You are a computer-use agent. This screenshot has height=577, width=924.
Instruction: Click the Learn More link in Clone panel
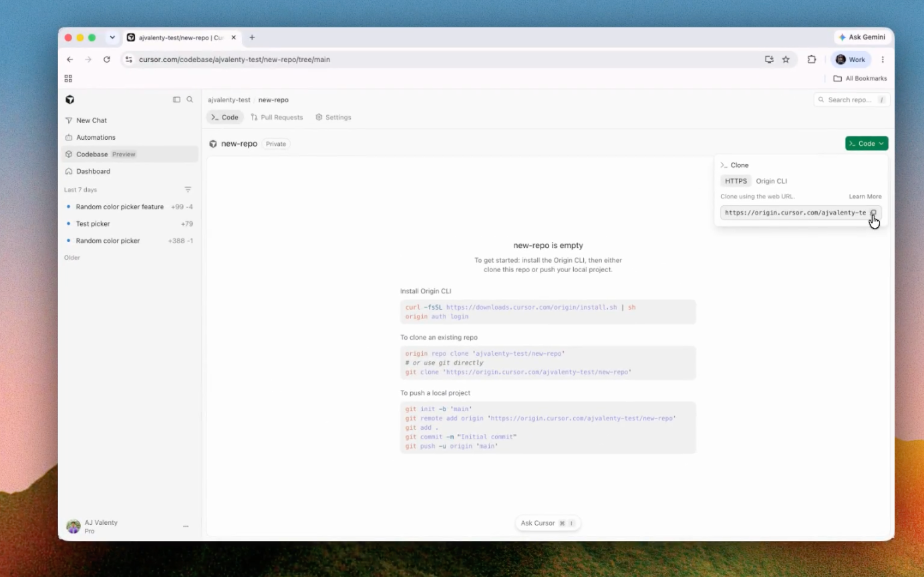click(865, 197)
